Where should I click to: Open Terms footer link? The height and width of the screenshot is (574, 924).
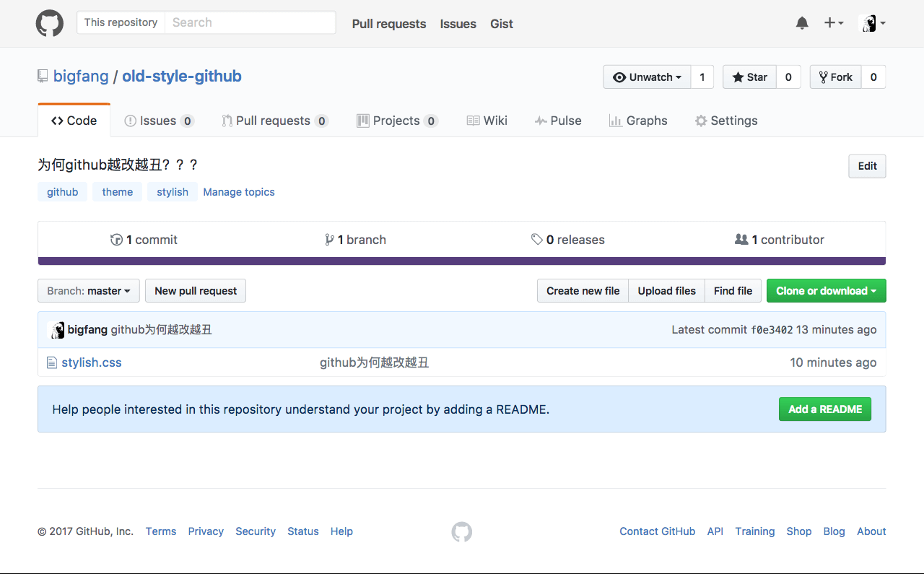point(161,531)
